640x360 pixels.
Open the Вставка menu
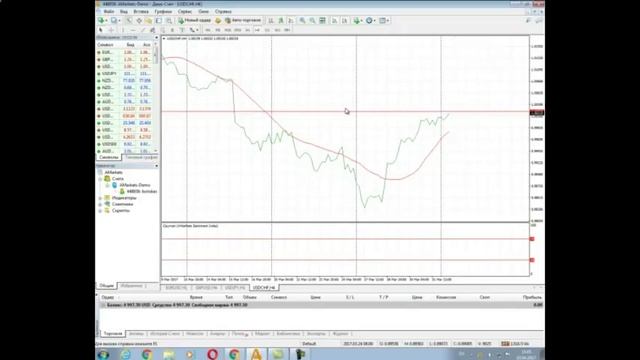pos(141,11)
